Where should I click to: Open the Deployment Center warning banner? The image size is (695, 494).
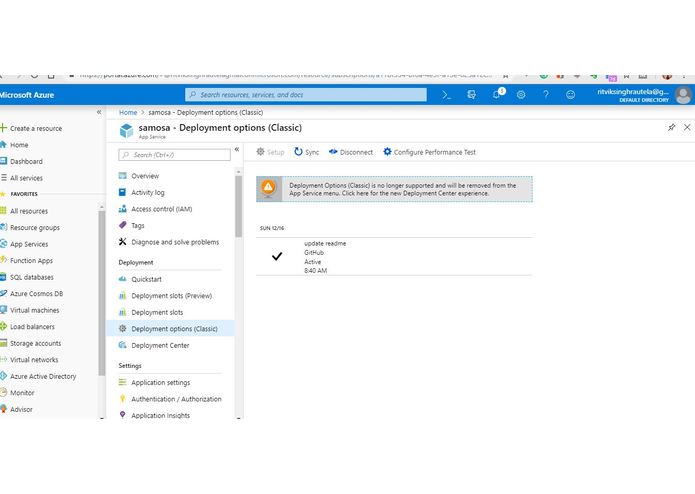394,189
